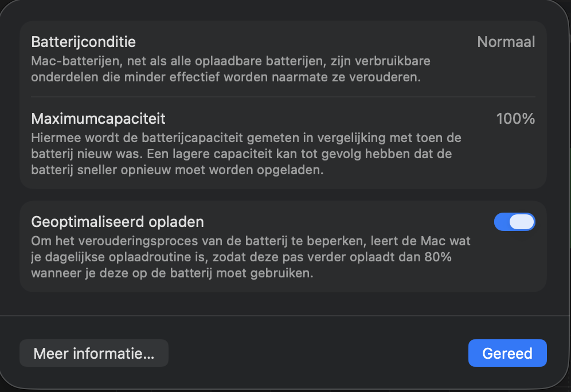Click the line batterij nieuw was. Een lagere capaciteit

pos(241,154)
